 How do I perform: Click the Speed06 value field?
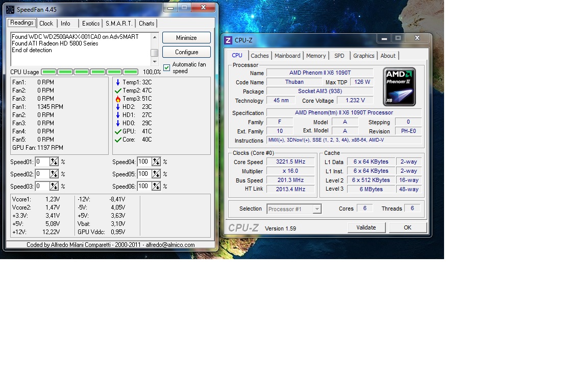coord(144,186)
